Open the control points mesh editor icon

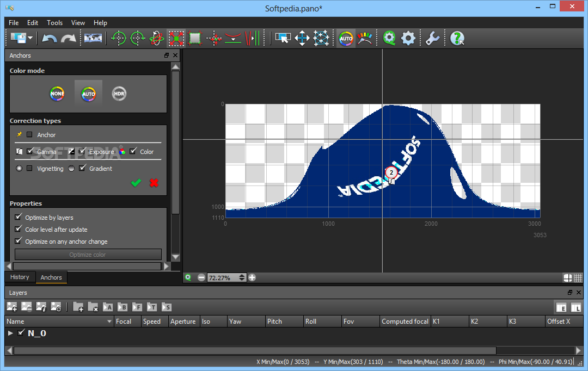(321, 38)
